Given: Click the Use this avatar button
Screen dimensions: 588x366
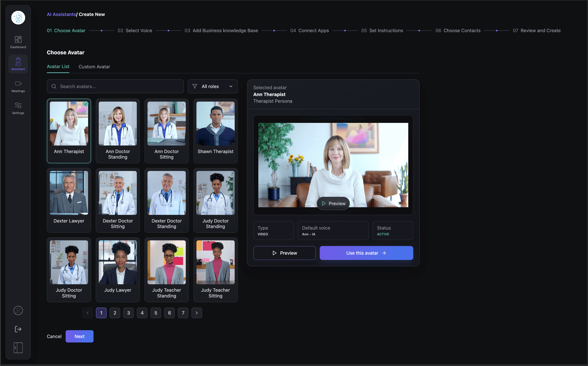Looking at the screenshot, I should tap(366, 253).
